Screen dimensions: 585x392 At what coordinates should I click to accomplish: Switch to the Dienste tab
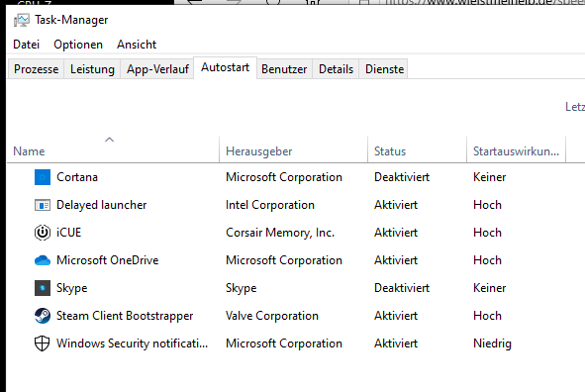(384, 69)
